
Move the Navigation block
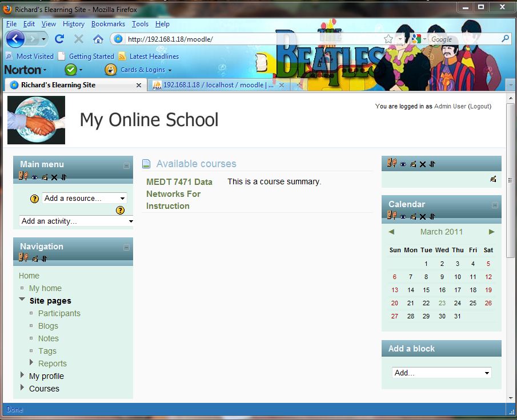tap(45, 259)
